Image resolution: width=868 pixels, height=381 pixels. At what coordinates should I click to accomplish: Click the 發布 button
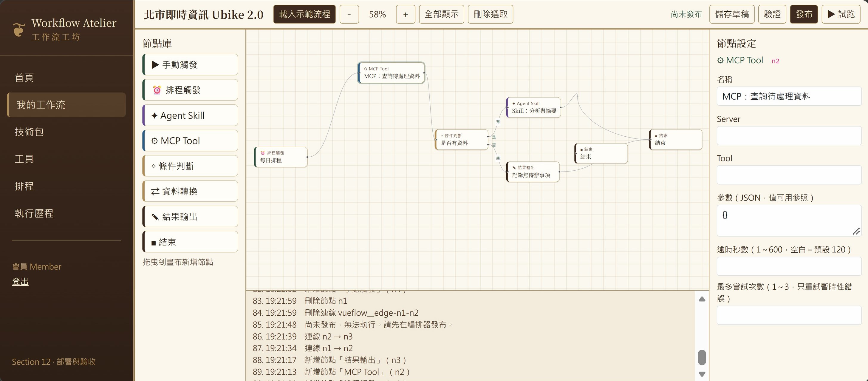pos(804,14)
